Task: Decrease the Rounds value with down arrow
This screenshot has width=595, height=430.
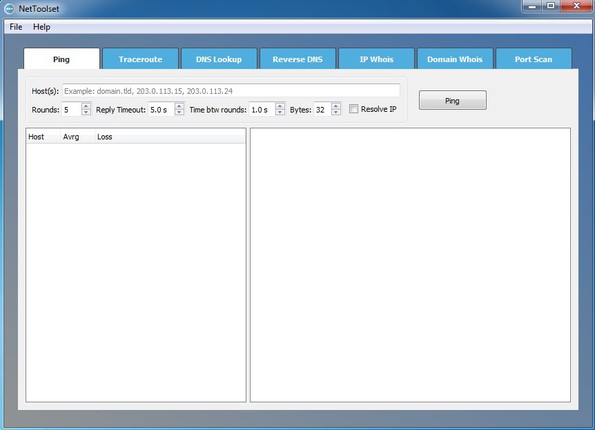Action: pos(86,113)
